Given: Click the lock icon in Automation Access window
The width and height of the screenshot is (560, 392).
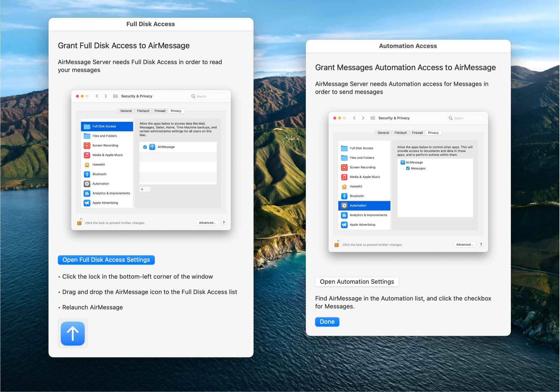Looking at the screenshot, I should (337, 244).
